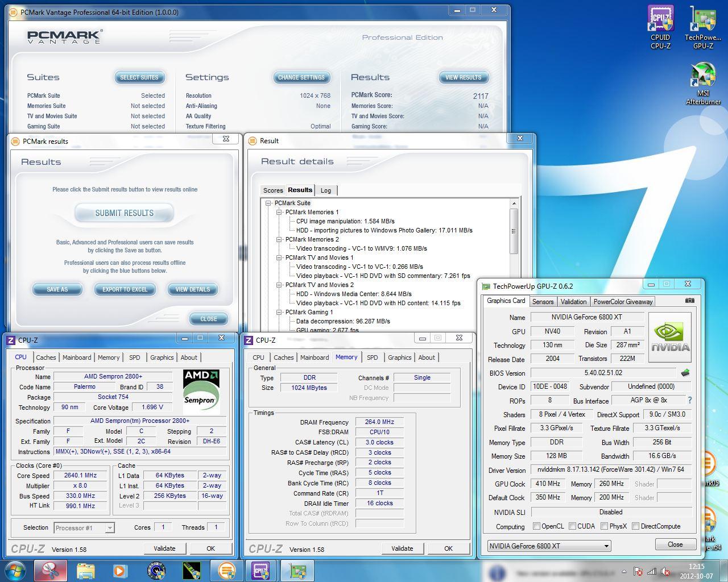This screenshot has height=582, width=728.
Task: Click OK in the right CPU-Z window
Action: 448,548
